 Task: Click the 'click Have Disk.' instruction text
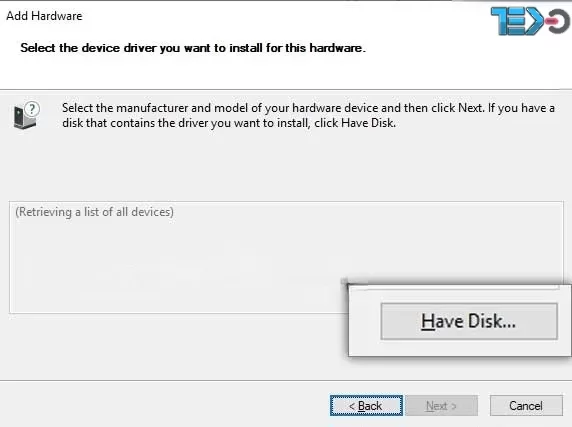(x=355, y=123)
